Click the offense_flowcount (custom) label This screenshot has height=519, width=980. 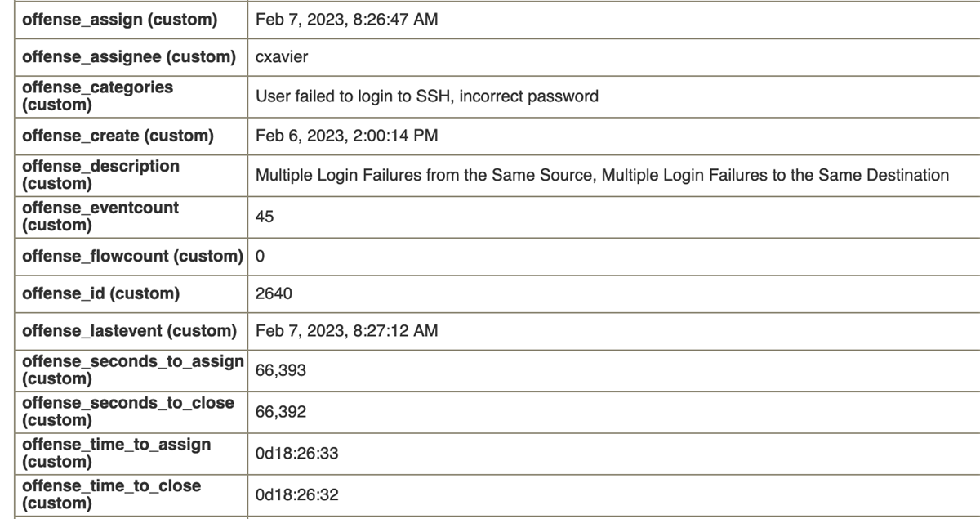(131, 256)
